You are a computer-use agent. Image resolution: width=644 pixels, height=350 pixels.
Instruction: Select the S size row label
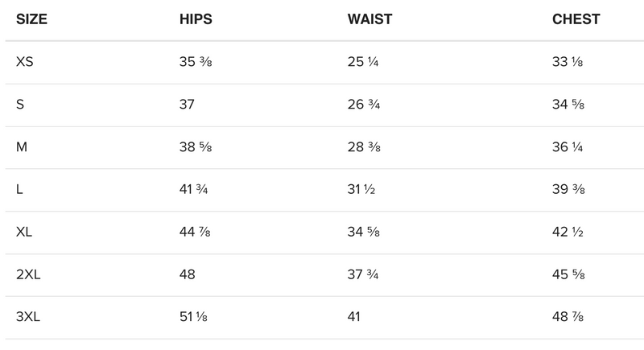tap(20, 104)
